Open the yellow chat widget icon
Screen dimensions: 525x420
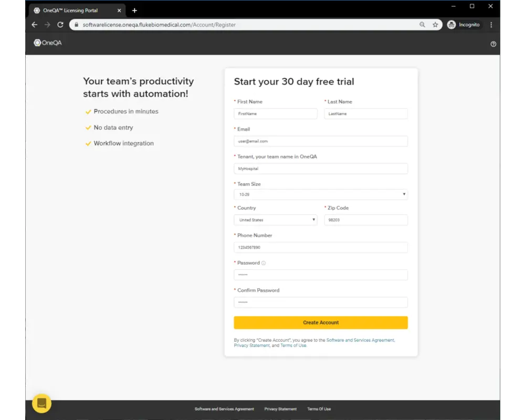(41, 403)
